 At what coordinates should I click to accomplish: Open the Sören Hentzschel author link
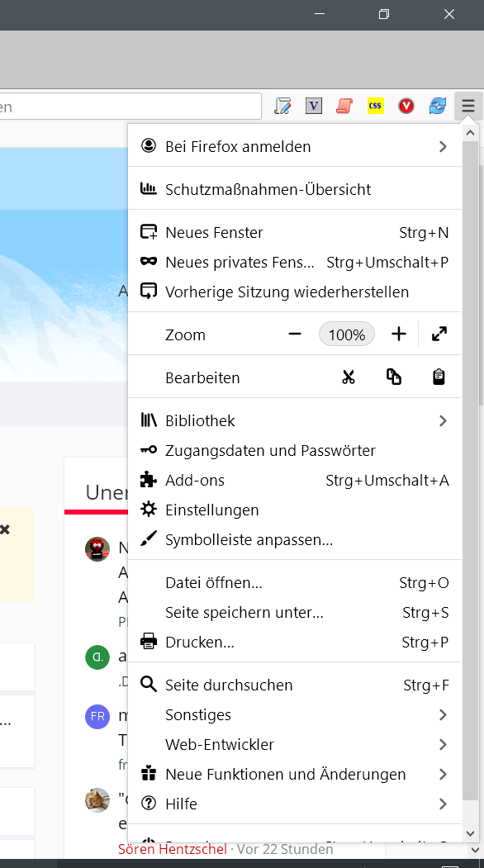click(x=173, y=849)
